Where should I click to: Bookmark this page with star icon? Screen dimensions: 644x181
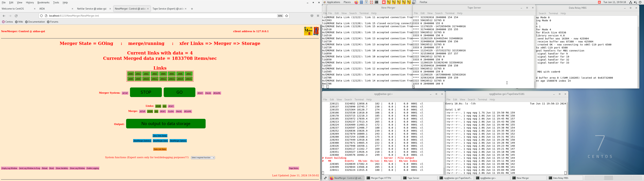287,16
